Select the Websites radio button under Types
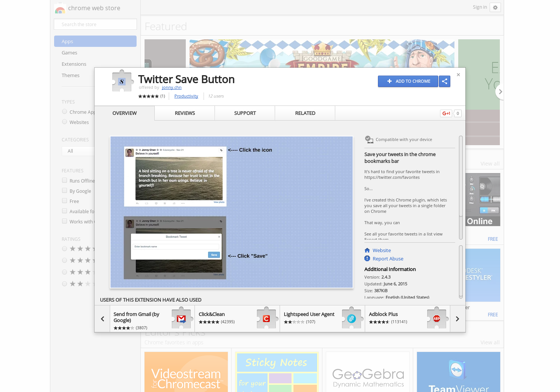This screenshot has width=560, height=392. [x=64, y=121]
